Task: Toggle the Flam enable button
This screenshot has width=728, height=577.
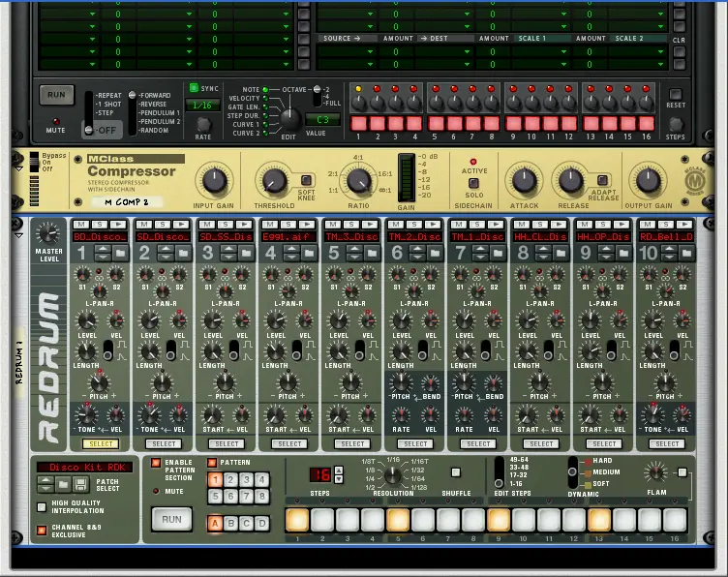Action: coord(682,472)
